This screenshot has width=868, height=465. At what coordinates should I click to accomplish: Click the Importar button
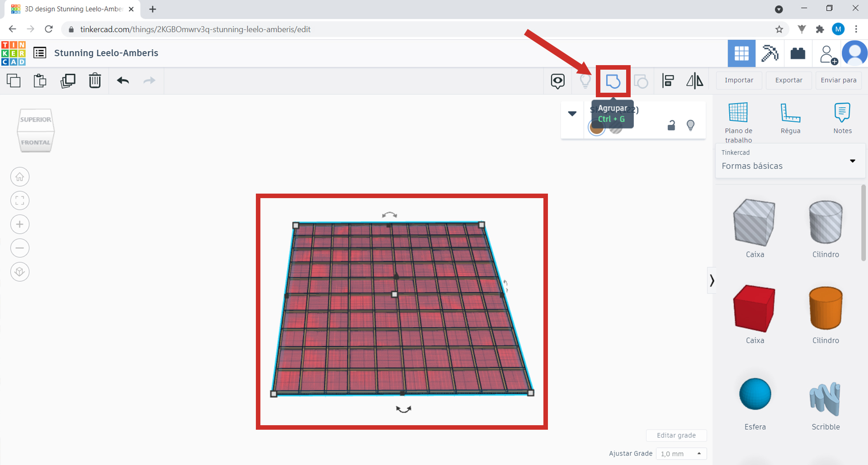[739, 80]
